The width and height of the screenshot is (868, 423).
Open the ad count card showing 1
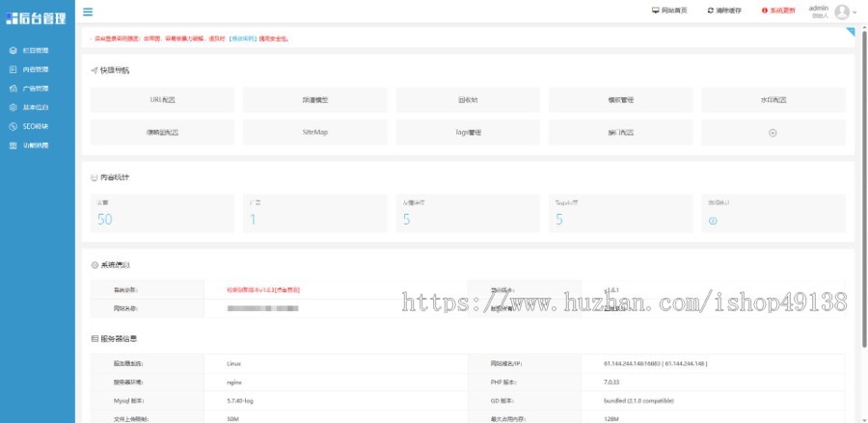(315, 214)
